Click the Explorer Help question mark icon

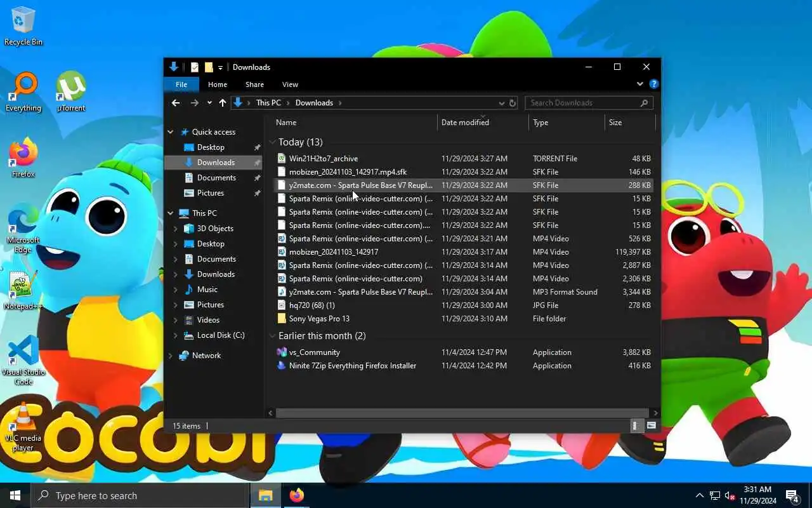pyautogui.click(x=654, y=84)
